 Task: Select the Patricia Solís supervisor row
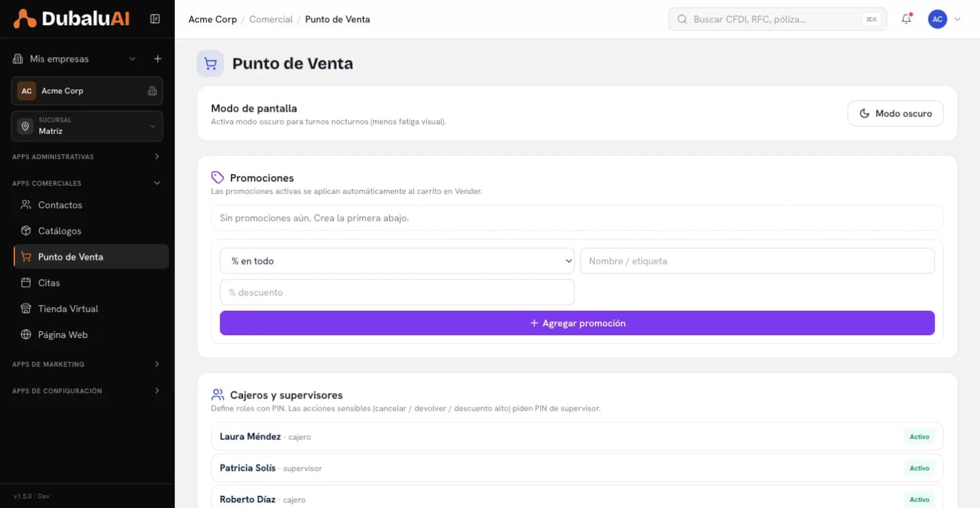[577, 468]
